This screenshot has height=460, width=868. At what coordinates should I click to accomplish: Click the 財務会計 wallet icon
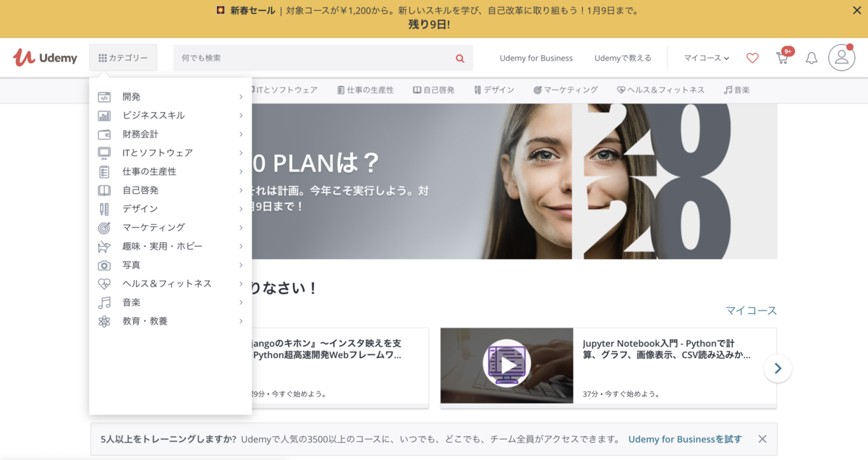pos(104,135)
